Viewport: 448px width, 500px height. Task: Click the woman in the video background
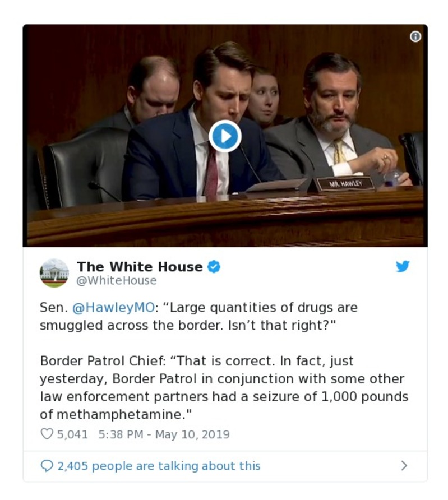(264, 99)
